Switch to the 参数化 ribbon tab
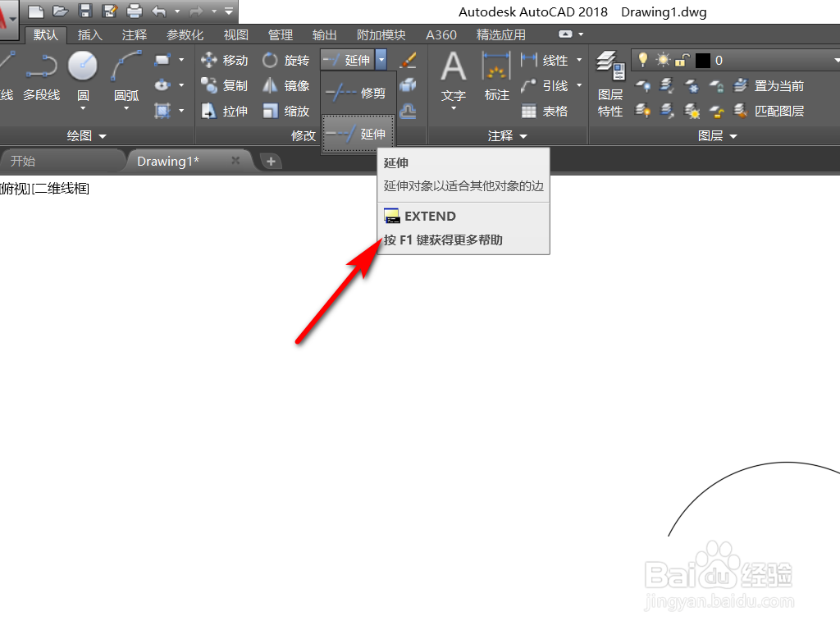The width and height of the screenshot is (840, 630). coord(185,34)
